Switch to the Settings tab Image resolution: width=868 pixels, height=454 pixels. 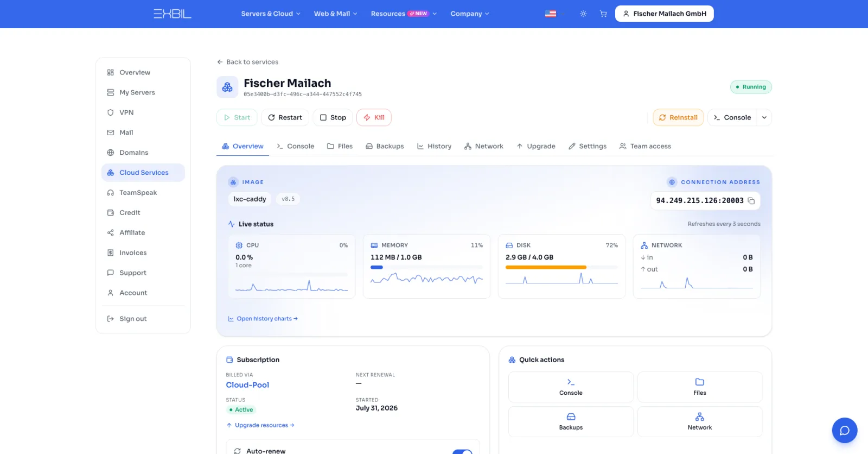pos(588,146)
